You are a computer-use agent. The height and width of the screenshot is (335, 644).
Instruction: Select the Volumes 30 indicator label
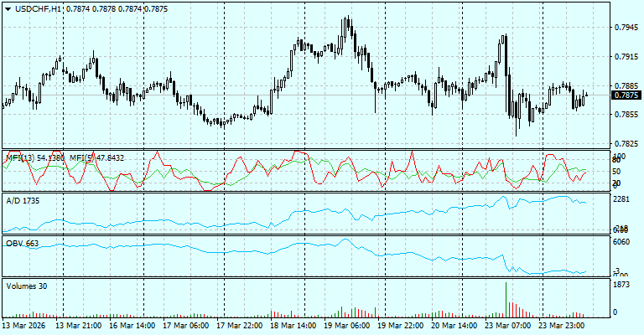coord(27,286)
